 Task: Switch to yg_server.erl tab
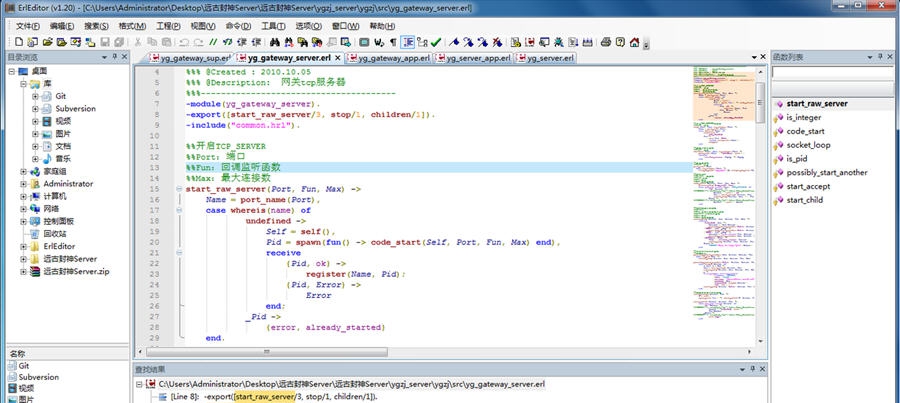(550, 58)
